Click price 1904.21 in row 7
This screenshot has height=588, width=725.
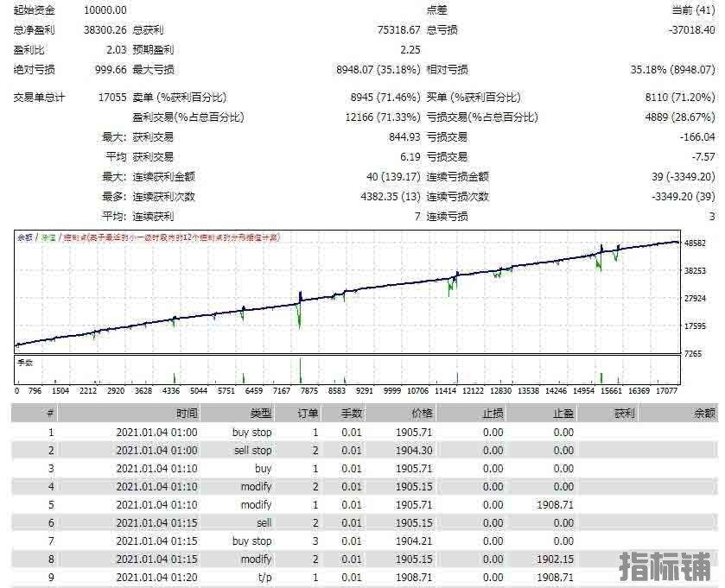coord(415,541)
